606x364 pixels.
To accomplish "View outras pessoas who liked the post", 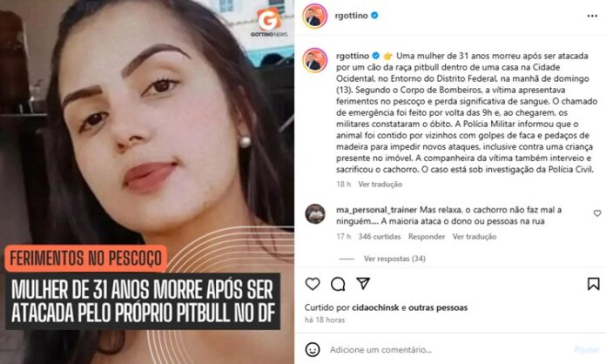I will (x=438, y=307).
